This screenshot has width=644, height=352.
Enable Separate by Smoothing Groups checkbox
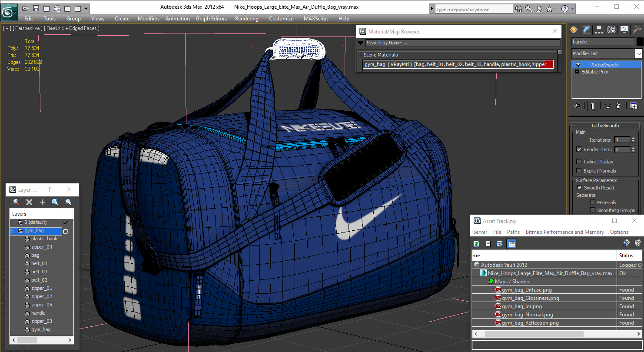[x=592, y=210]
